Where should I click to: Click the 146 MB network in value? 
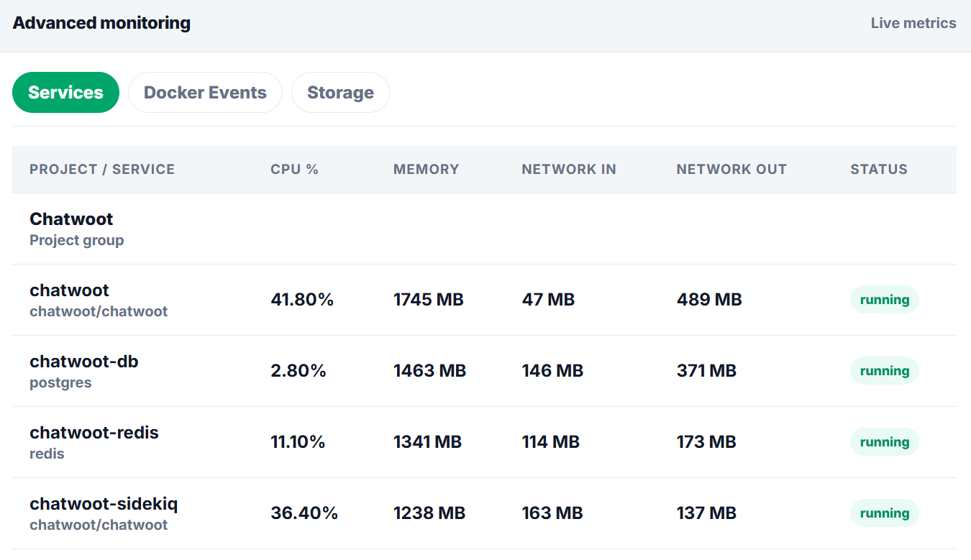click(x=552, y=371)
